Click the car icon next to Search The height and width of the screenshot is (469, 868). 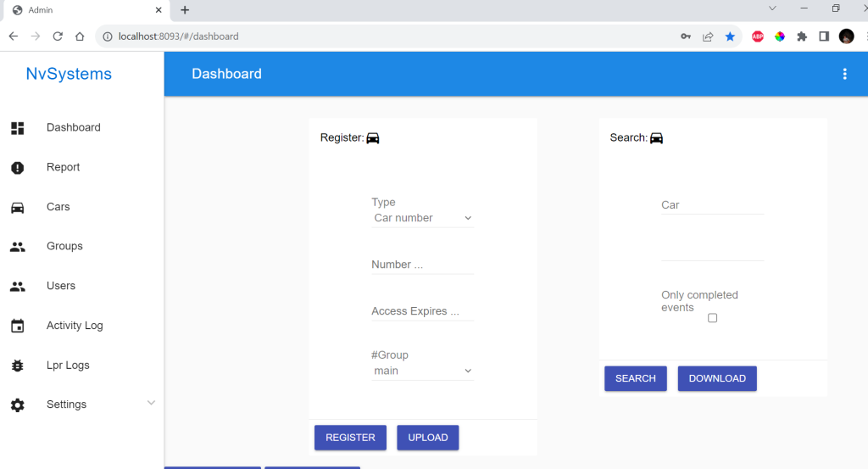tap(657, 138)
